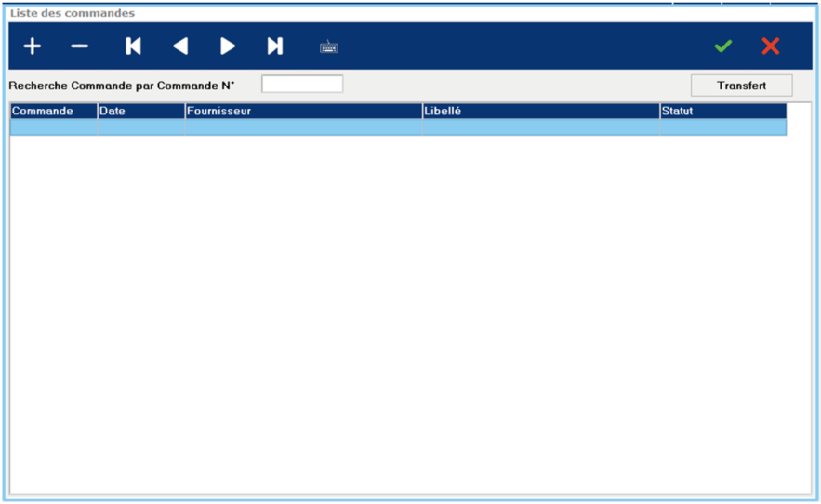This screenshot has width=821, height=504.
Task: Click the plus icon to add a command
Action: (x=33, y=46)
